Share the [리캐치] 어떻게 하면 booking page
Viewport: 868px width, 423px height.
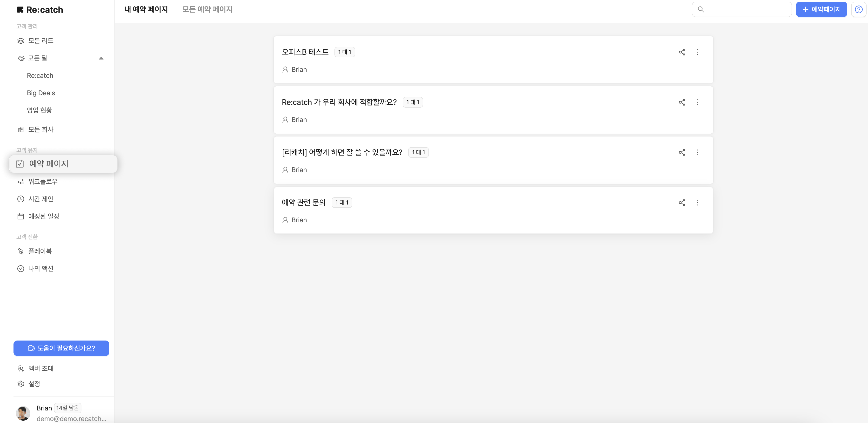click(682, 152)
